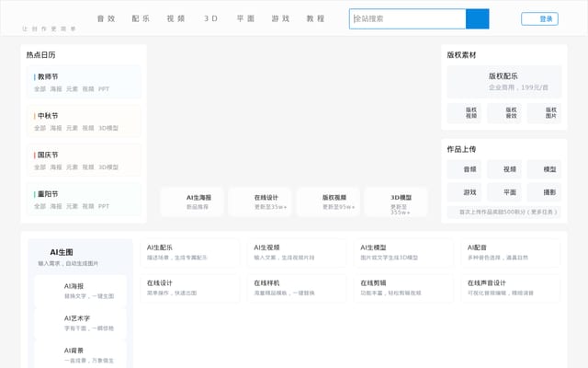This screenshot has width=588, height=368.
Task: Click the blue search button beside 全站搜索
Action: tap(478, 18)
